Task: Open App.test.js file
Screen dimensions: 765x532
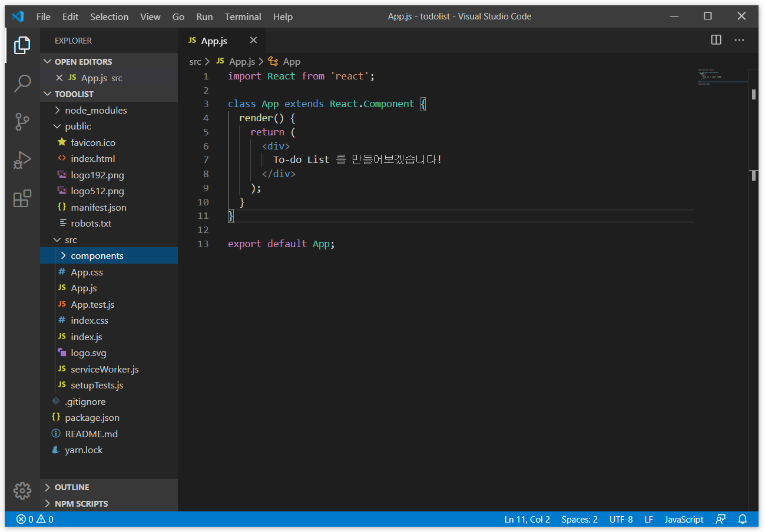Action: point(109,304)
